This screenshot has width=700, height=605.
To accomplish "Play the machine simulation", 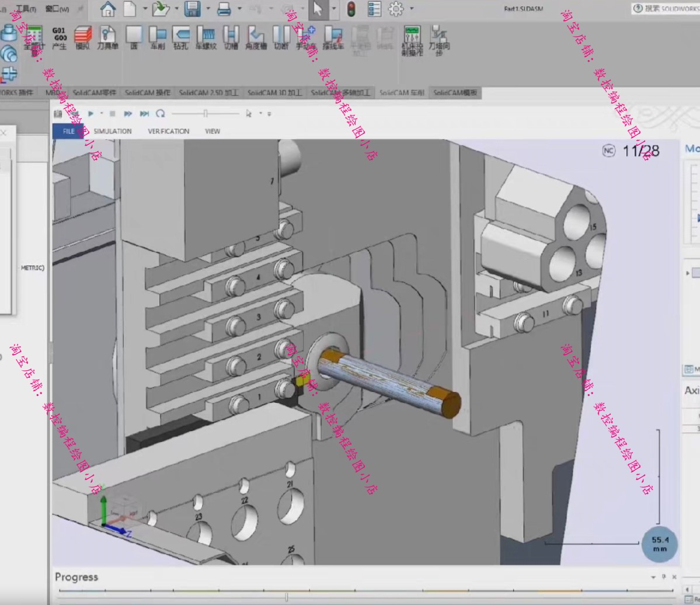I will coord(90,114).
